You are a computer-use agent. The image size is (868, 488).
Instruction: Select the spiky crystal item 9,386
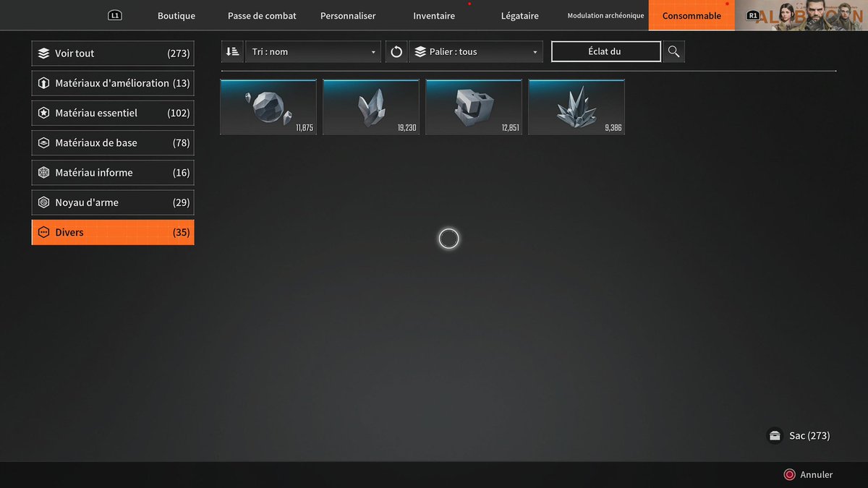pos(576,107)
